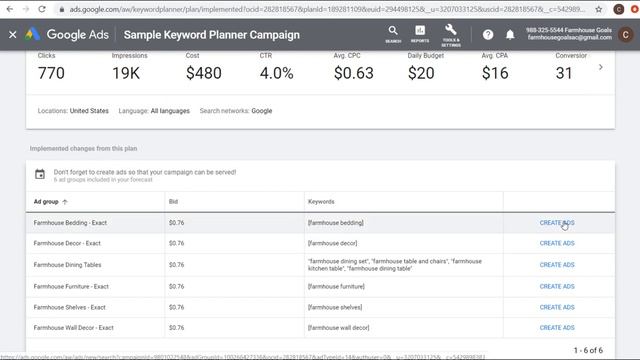Select the Farmhouse Dining Tables ad group

[x=67, y=265]
